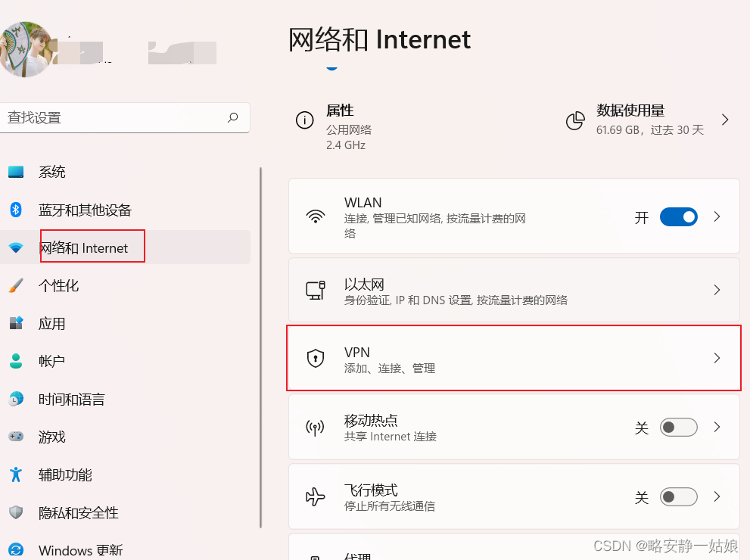Open 移动热点 settings card
The height and width of the screenshot is (560, 750).
[514, 427]
